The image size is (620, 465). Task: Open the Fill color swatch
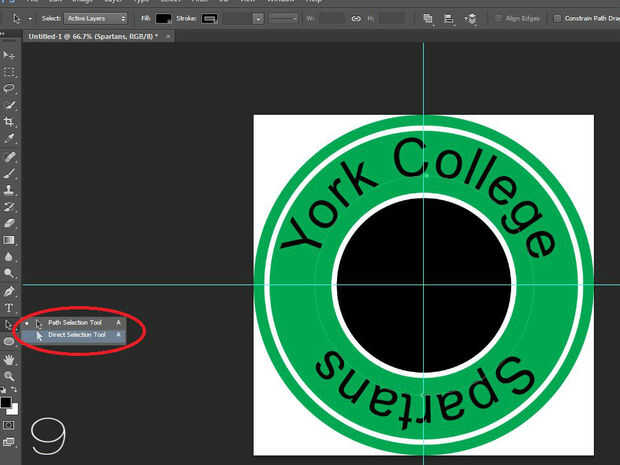[x=163, y=19]
